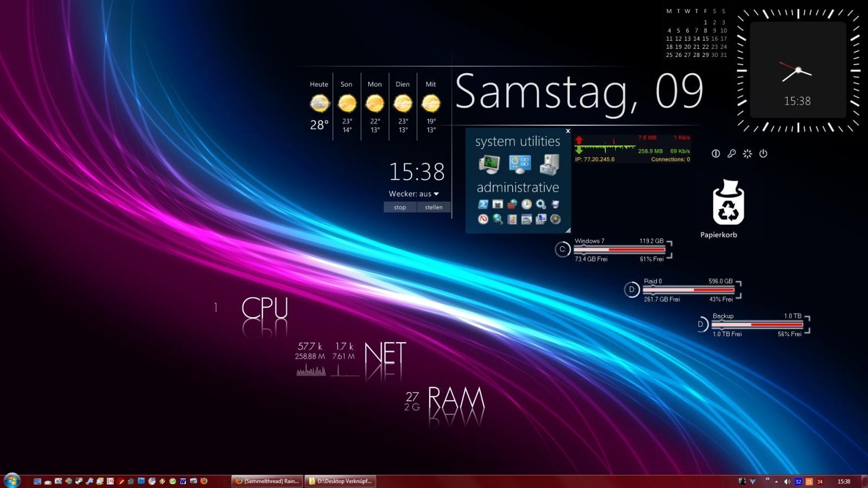The image size is (868, 488).
Task: Open the Windows Firewall icon
Action: click(512, 204)
